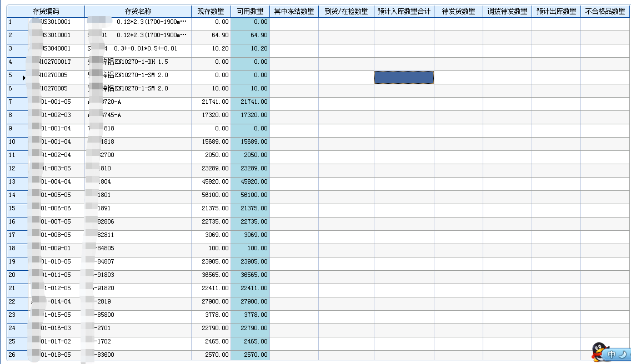Select the 可用数量 column header
Viewport: 631px width, 364px height.
click(x=250, y=11)
